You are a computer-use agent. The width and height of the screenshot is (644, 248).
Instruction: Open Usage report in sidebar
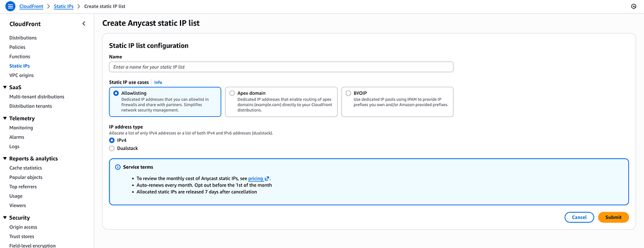16,196
